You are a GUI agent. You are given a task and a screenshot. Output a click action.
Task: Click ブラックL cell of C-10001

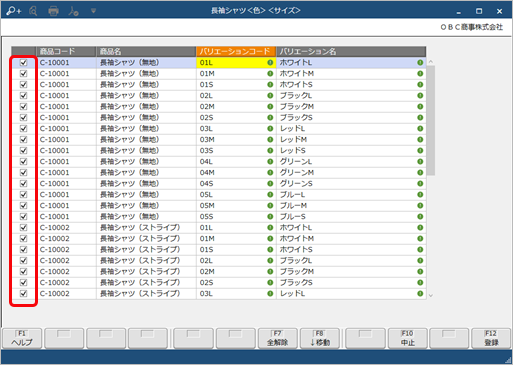(351, 96)
